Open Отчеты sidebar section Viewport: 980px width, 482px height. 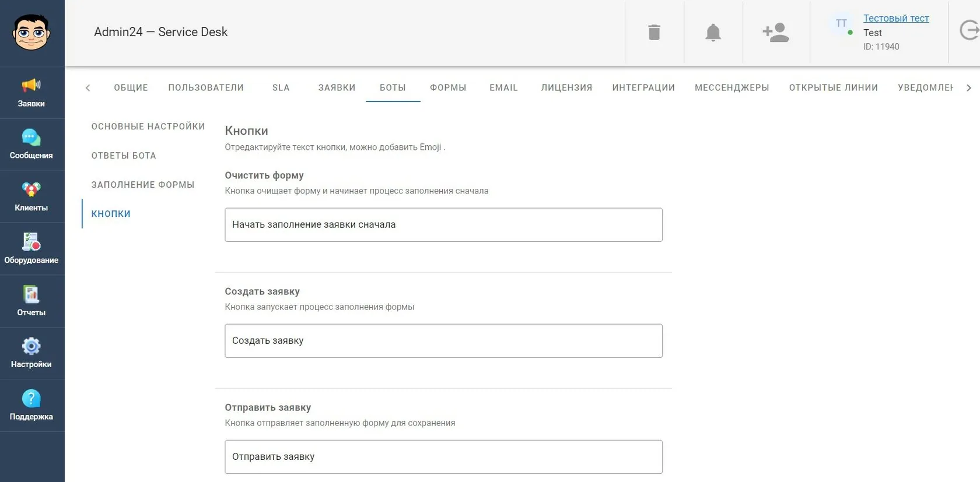[32, 301]
